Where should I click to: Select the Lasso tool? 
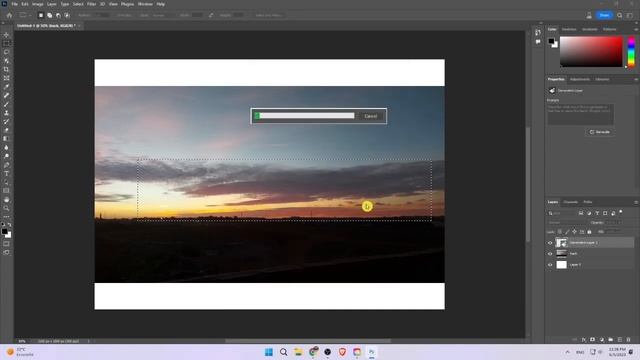coord(6,52)
